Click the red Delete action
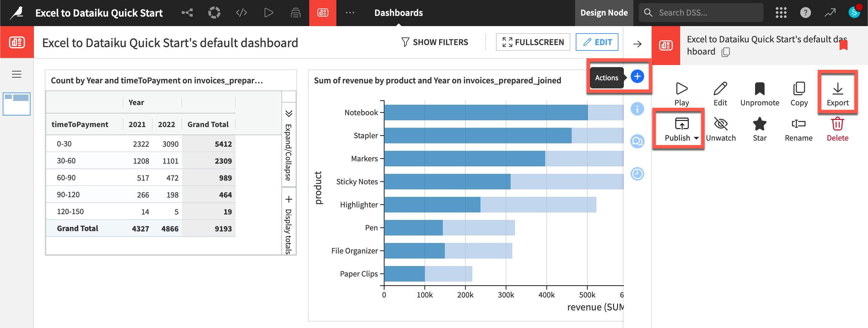 tap(837, 129)
